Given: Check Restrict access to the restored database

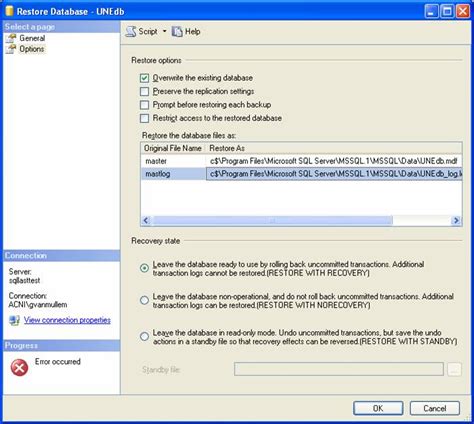Looking at the screenshot, I should point(144,118).
